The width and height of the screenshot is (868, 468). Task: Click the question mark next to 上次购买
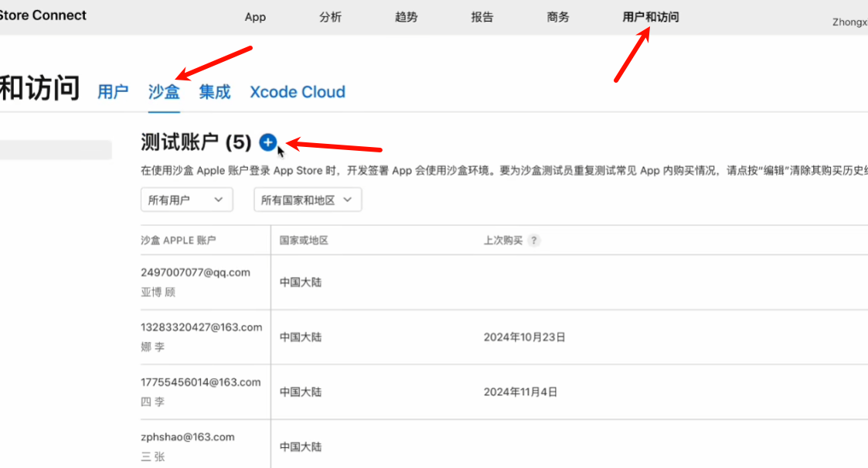tap(533, 241)
